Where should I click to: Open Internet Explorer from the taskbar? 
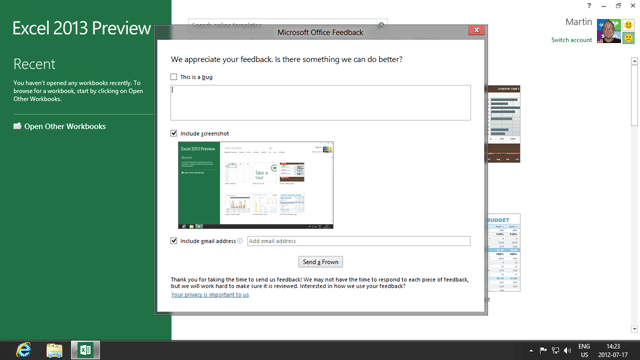(24, 350)
